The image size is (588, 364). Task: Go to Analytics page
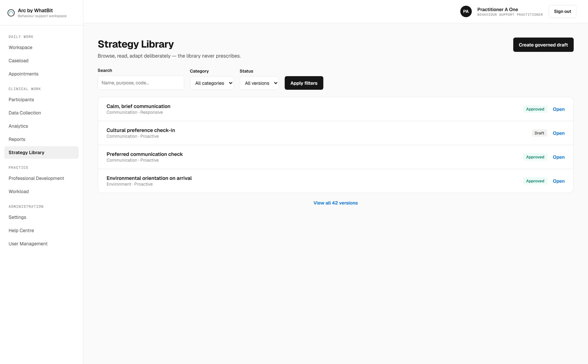pos(41,126)
